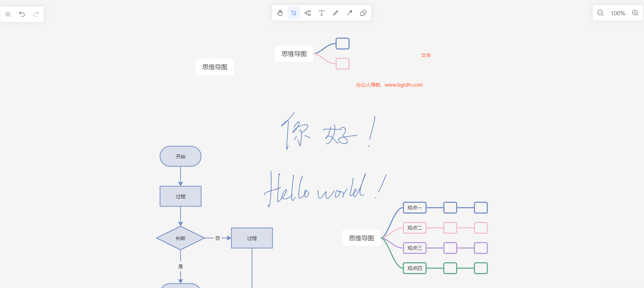The height and width of the screenshot is (288, 644).
Task: Select the Text tool
Action: (322, 13)
